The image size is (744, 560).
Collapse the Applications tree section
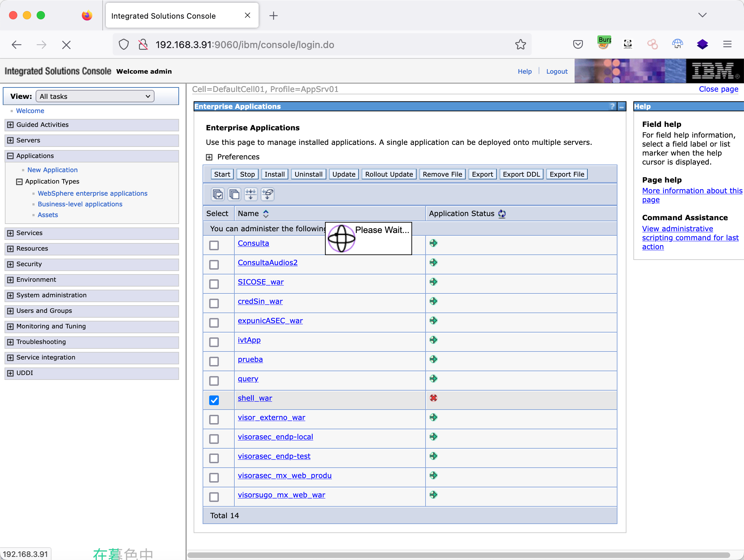[x=10, y=156]
